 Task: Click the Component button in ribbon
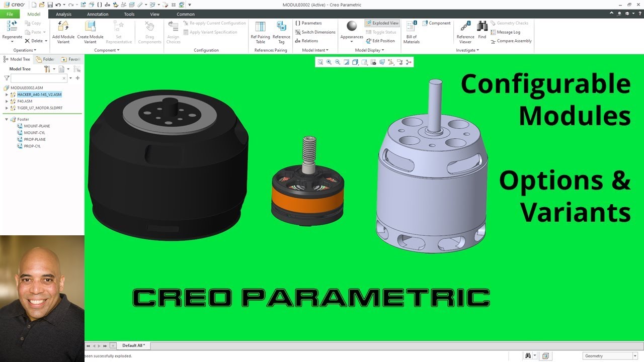(x=436, y=23)
